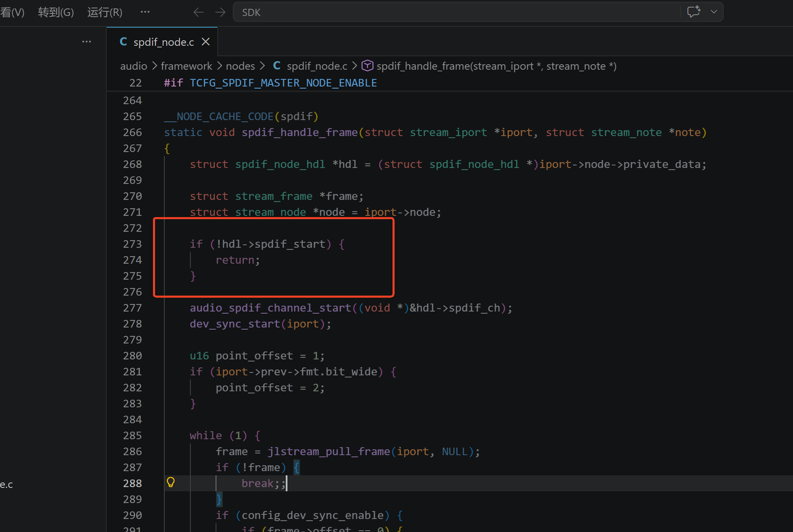
Task: Click the SDK command center search box
Action: click(456, 12)
